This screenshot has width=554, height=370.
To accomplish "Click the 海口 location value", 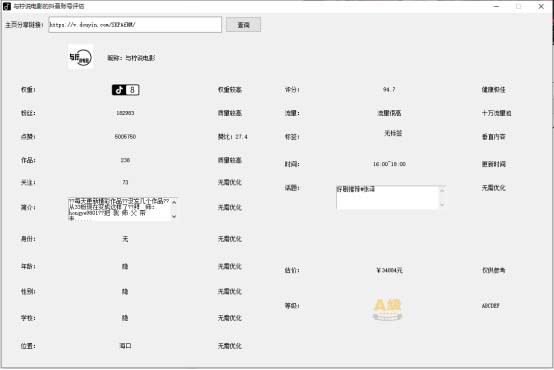I will coord(125,346).
